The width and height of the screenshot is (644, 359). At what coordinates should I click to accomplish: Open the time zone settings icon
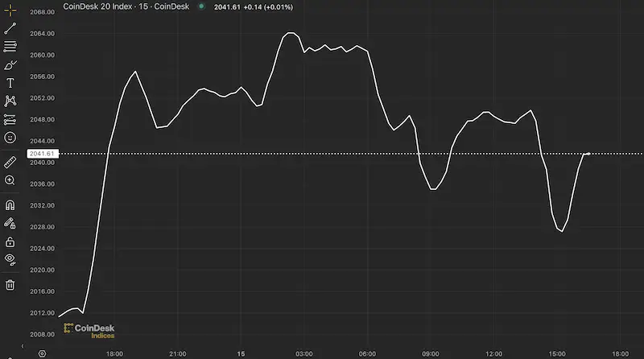pyautogui.click(x=42, y=353)
